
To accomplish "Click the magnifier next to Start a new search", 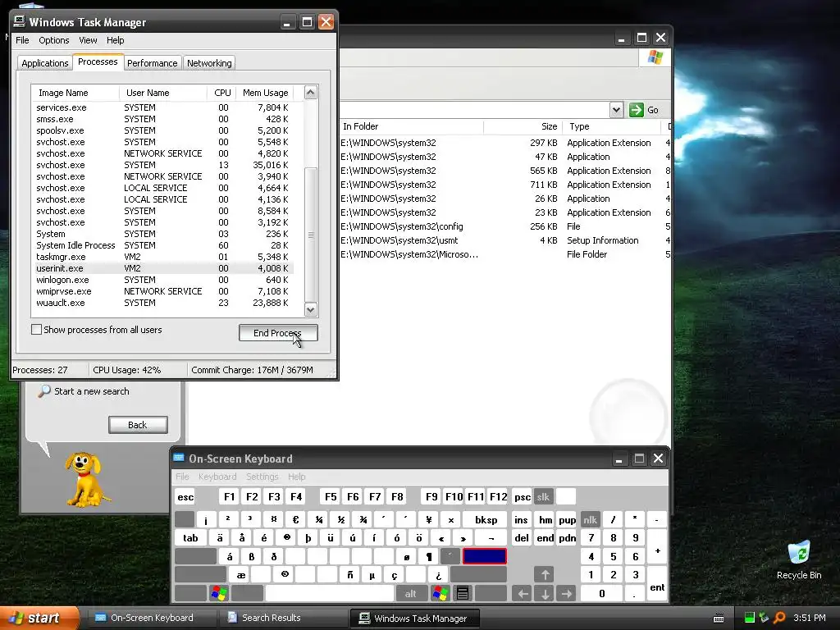I will 44,391.
